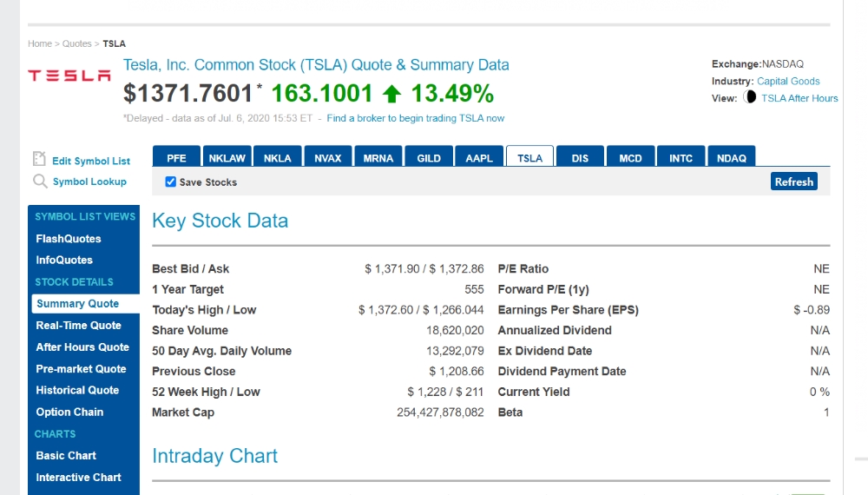The height and width of the screenshot is (495, 868).
Task: Click Find a broker to begin trading link
Action: point(415,118)
